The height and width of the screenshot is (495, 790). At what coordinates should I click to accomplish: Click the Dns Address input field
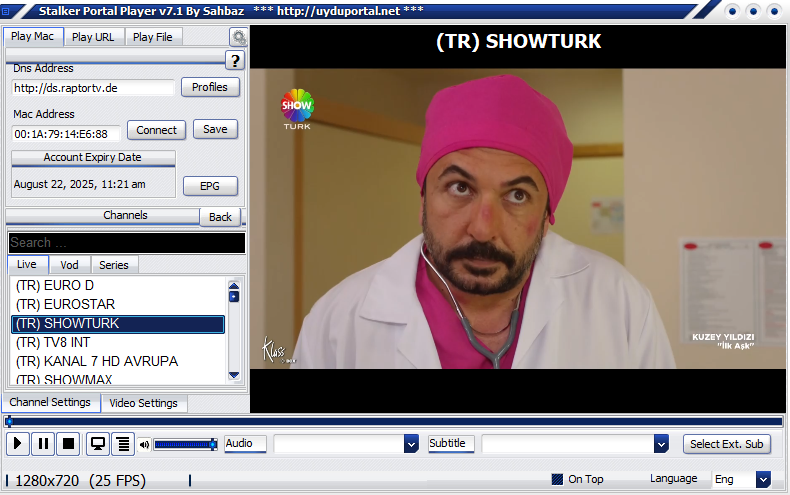[x=93, y=88]
